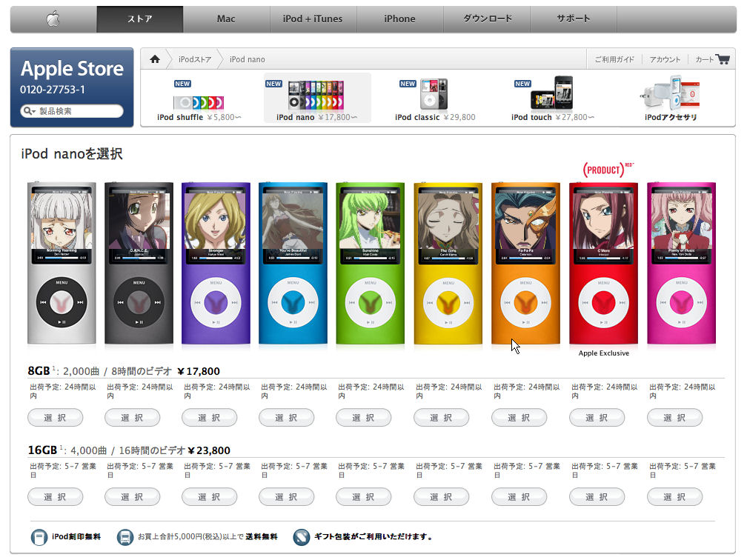Image resolution: width=747 pixels, height=560 pixels.
Task: Click the iPod刻印無料 engraving icon
Action: (x=39, y=537)
